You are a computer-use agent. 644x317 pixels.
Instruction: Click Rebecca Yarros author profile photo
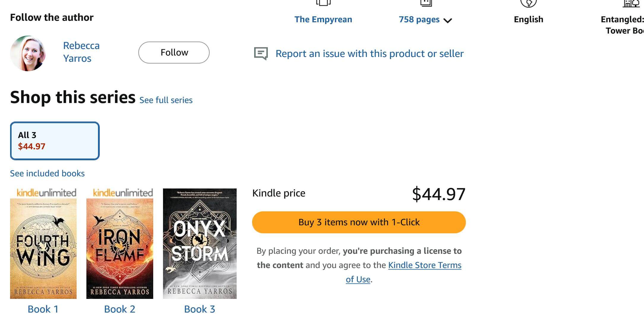[x=28, y=53]
